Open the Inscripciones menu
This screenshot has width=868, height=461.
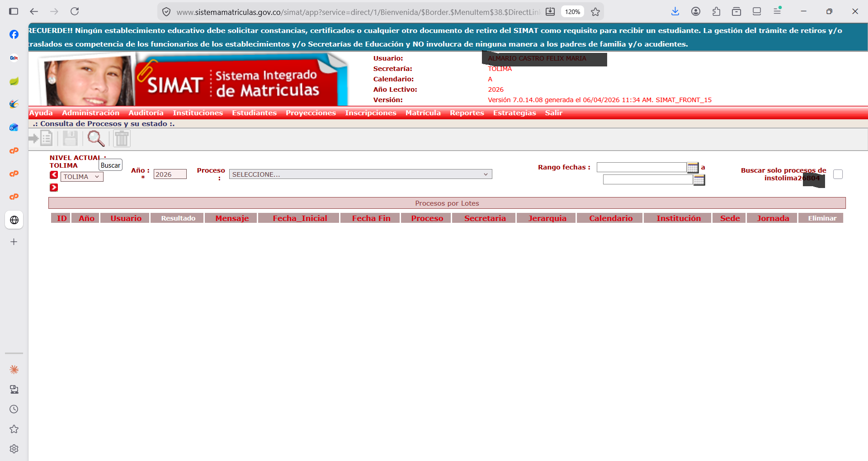[x=371, y=113]
